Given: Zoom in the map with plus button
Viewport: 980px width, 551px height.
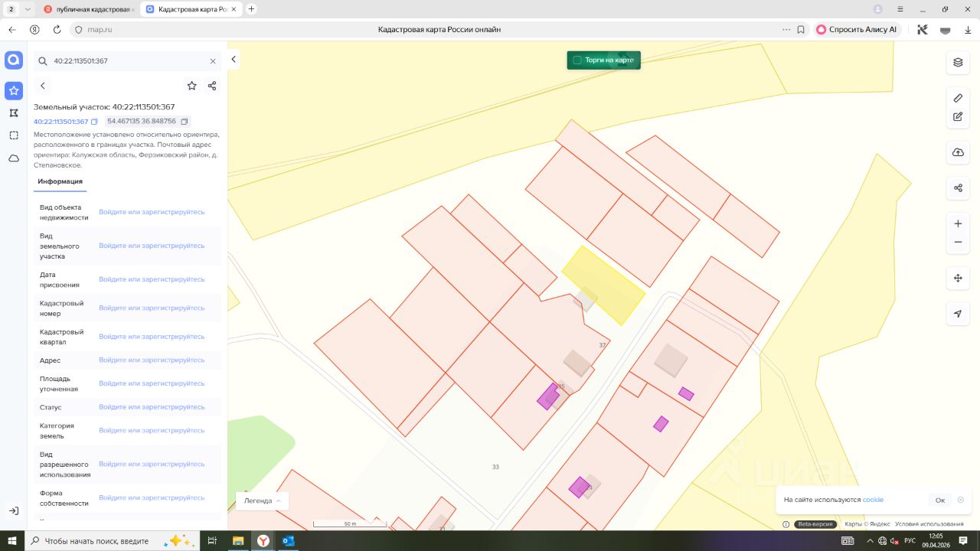Looking at the screenshot, I should point(958,223).
